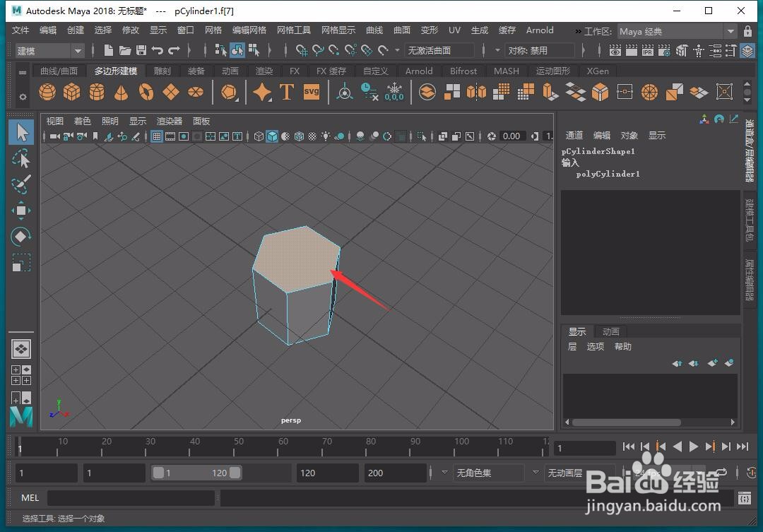Toggle select by object type mode

point(237,50)
